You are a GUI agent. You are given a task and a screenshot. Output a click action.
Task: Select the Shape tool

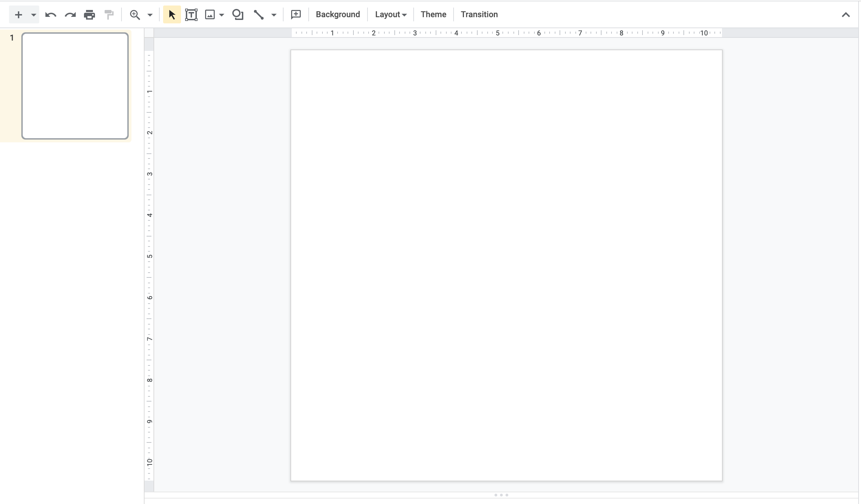(238, 15)
